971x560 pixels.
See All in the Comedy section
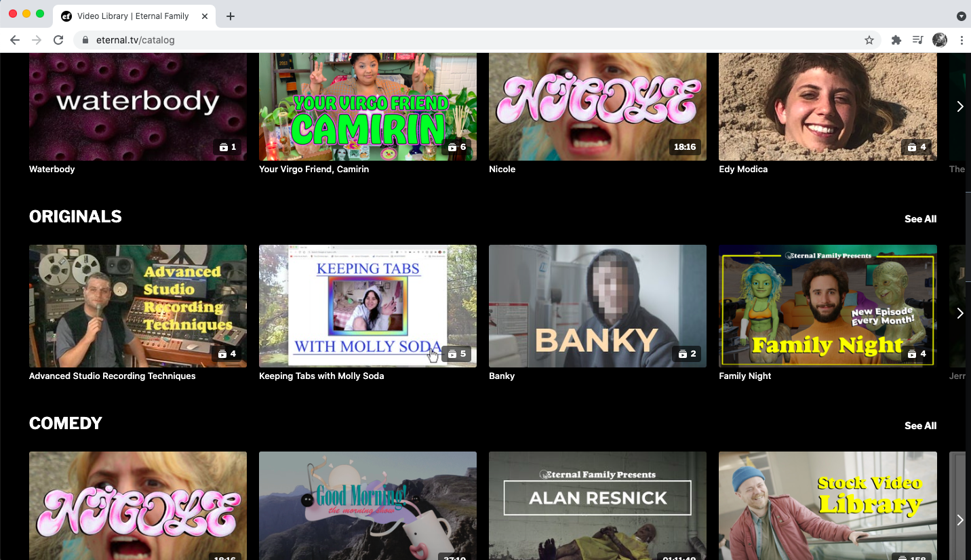(x=920, y=426)
